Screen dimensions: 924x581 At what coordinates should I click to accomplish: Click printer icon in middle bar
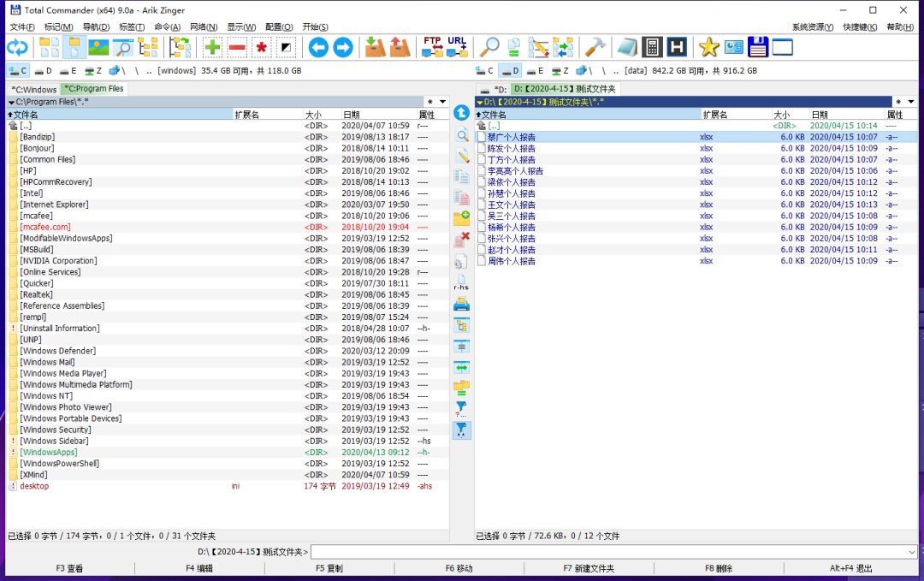(x=461, y=305)
